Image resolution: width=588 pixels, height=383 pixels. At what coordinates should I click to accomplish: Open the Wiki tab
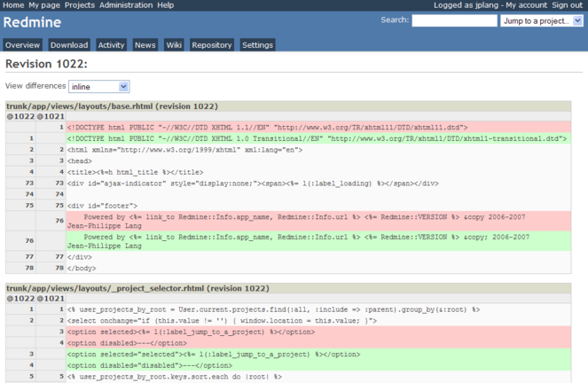174,45
